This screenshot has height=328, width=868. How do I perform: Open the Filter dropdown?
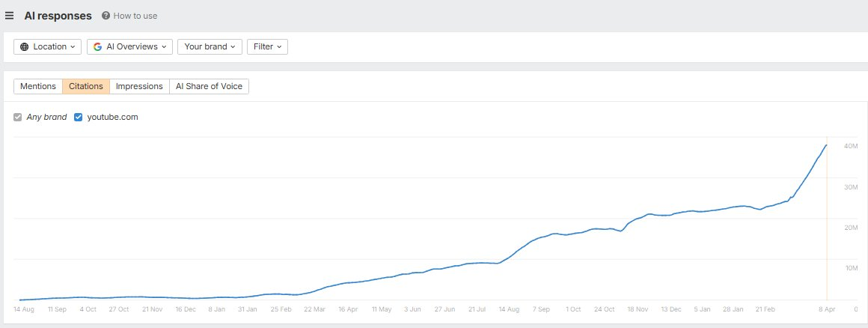(267, 46)
